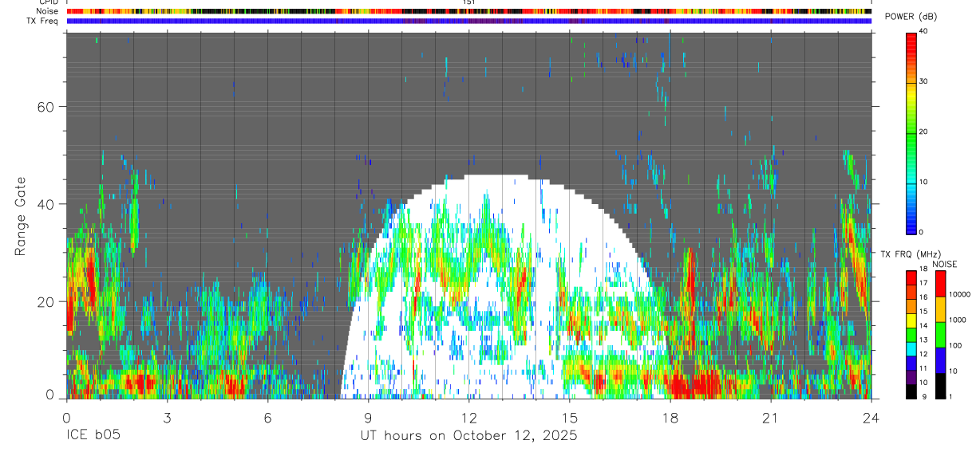Click the NOISE legend title
Image resolution: width=980 pixels, height=452 pixels.
tap(946, 264)
